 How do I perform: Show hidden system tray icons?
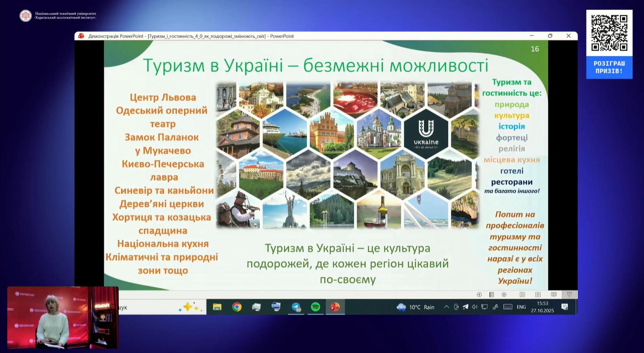447,307
